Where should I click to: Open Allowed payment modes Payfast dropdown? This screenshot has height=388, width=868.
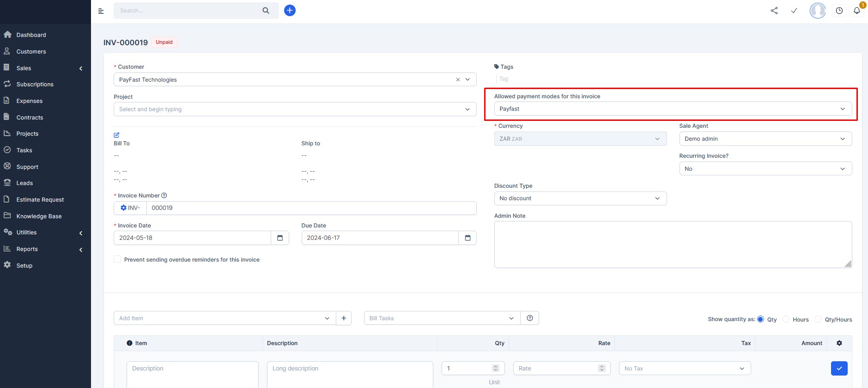coord(673,109)
